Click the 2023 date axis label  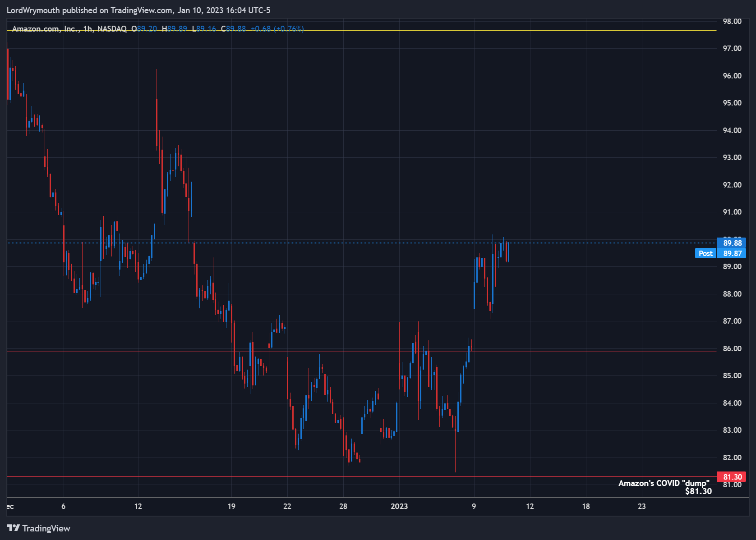399,506
